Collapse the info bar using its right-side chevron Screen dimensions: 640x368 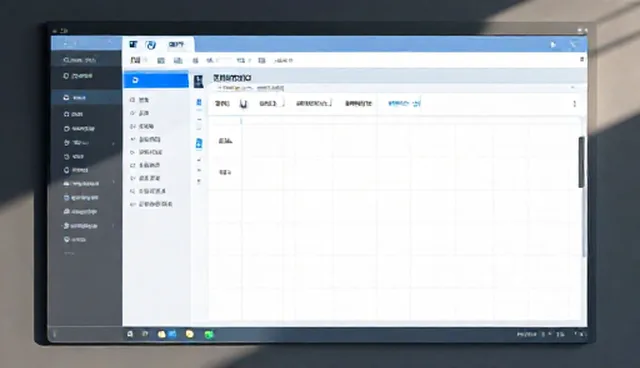pyautogui.click(x=572, y=87)
